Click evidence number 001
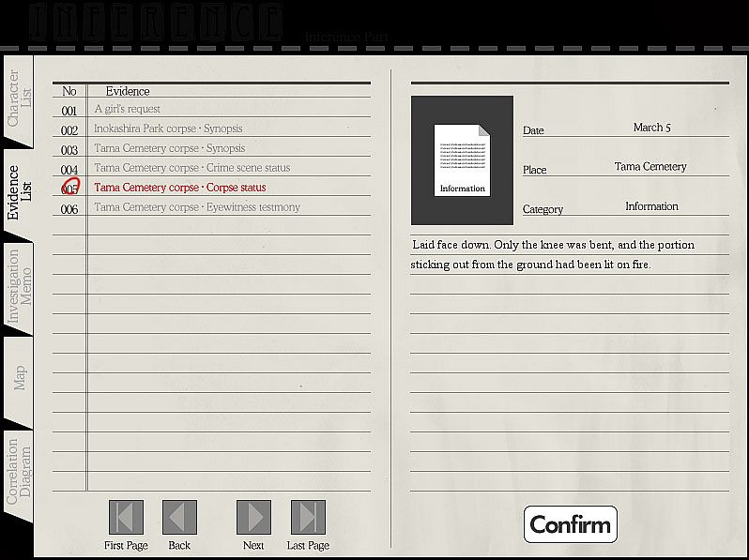The height and width of the screenshot is (560, 749). (69, 111)
